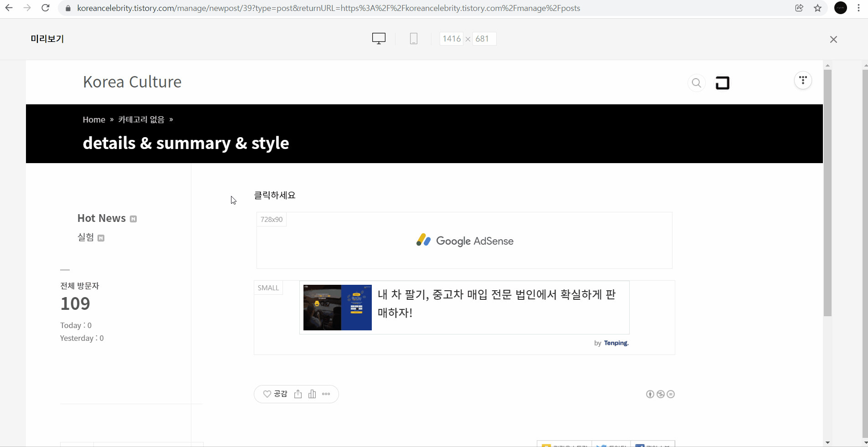Click the Yesterday : 0 stat
Screen dimensions: 868x447
pyautogui.click(x=82, y=338)
